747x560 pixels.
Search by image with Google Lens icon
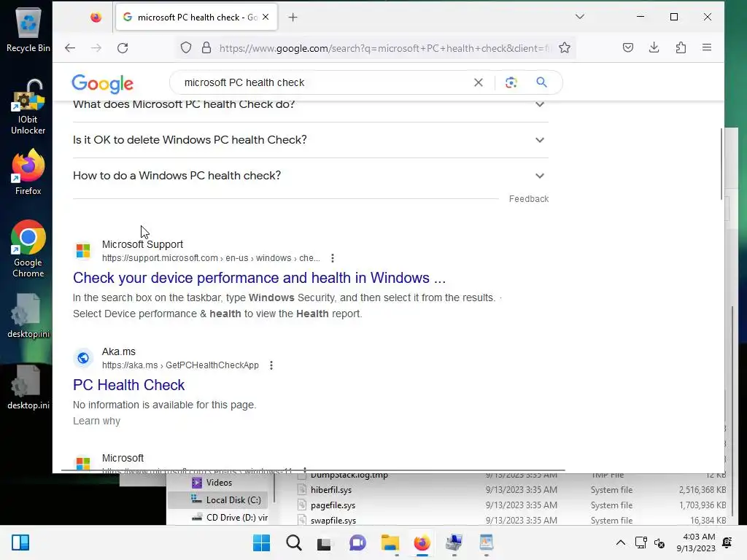(x=511, y=82)
